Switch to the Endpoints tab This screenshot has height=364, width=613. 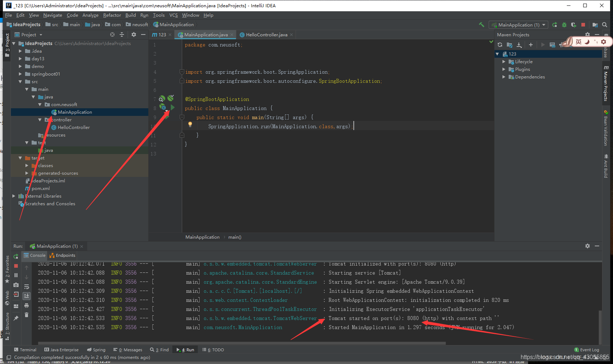[63, 255]
